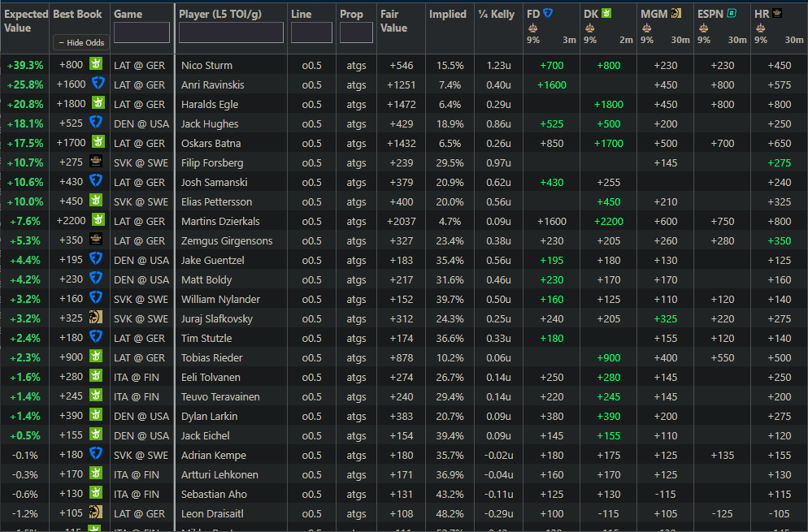Click ESPN +750 odds for Martins Dzierkals
808x532 pixels.
(723, 222)
